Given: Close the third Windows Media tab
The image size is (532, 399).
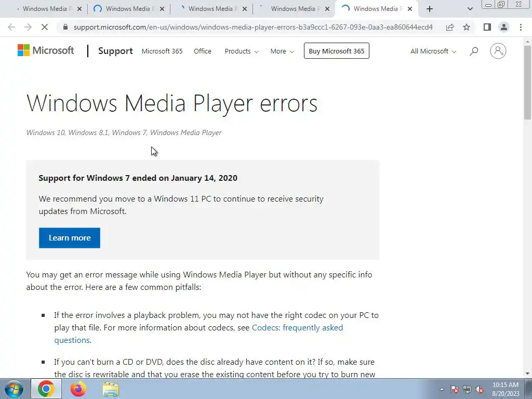Looking at the screenshot, I should point(245,9).
